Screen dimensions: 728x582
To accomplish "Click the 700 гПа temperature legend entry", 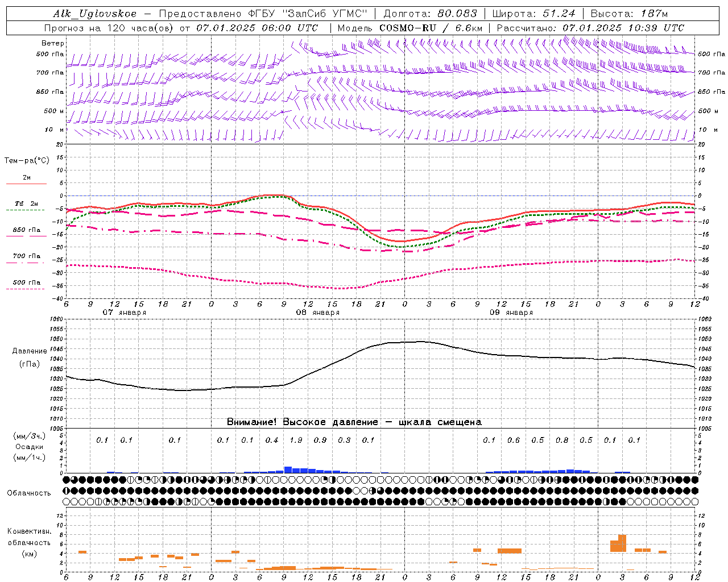I will pos(27,256).
